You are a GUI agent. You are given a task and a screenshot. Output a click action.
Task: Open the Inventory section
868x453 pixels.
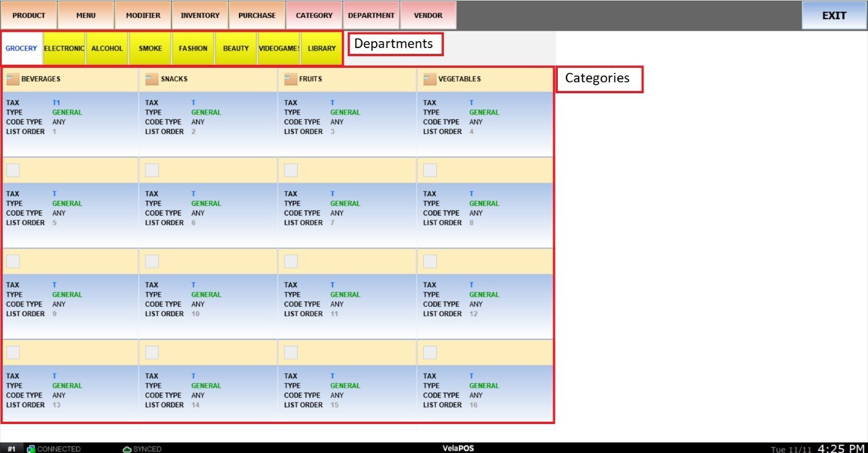[200, 16]
